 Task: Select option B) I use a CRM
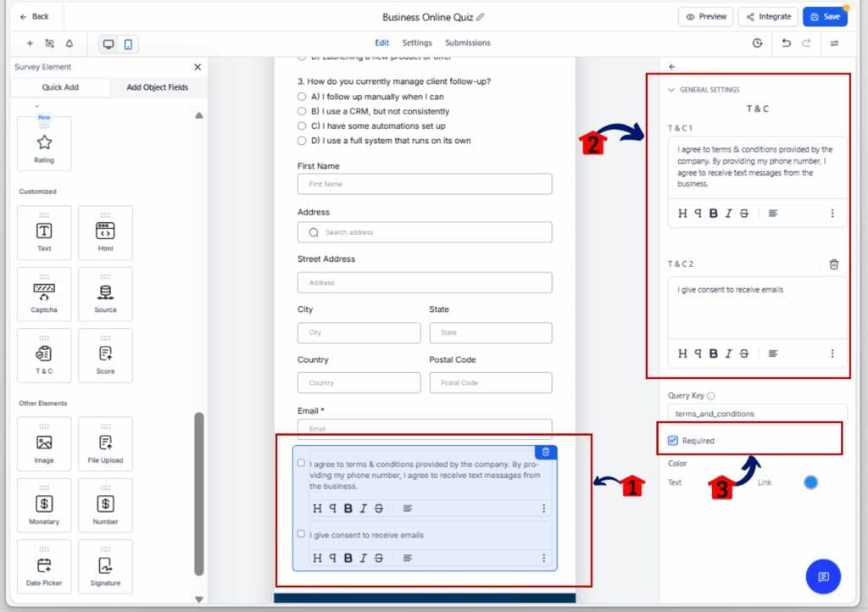click(302, 112)
